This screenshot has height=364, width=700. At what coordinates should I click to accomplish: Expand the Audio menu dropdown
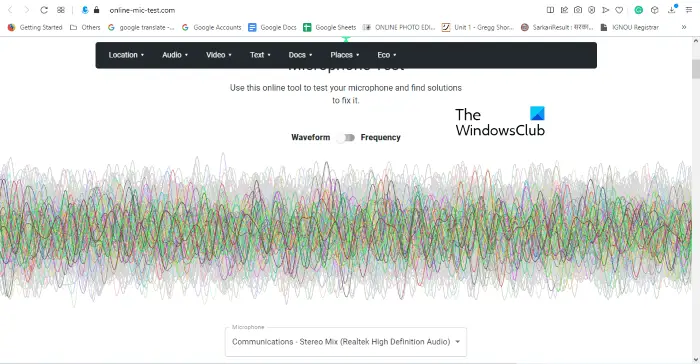click(175, 55)
